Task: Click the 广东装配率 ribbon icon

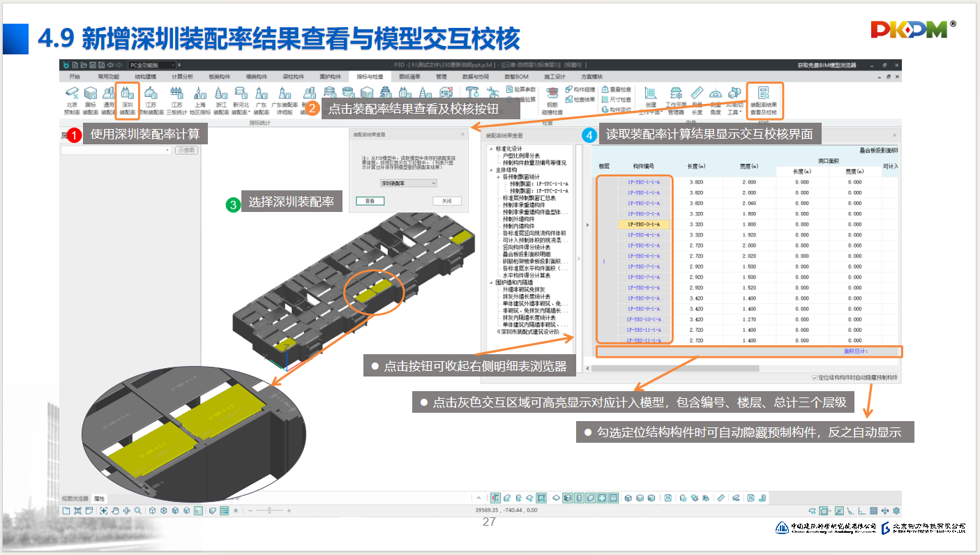Action: pos(261,100)
